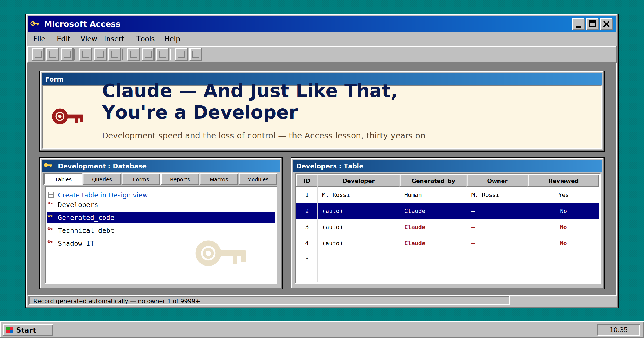Screen dimensions: 644x338
Task: Click Developer cell 'M. Rossi' in row 1
Action: (358, 195)
